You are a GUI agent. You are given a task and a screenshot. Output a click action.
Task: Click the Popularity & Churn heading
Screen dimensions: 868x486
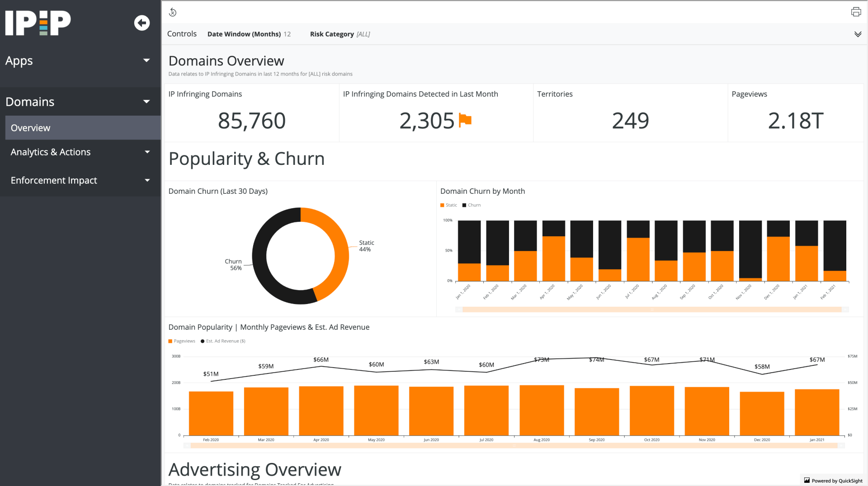(246, 159)
